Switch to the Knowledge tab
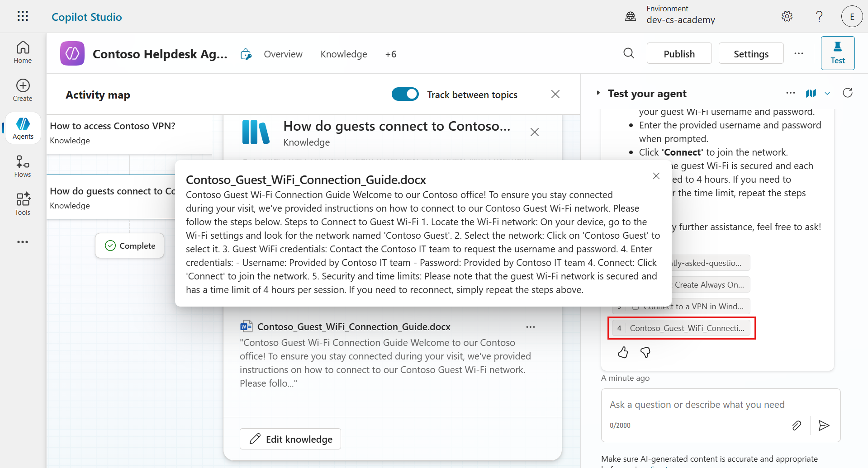868x468 pixels. [x=344, y=54]
